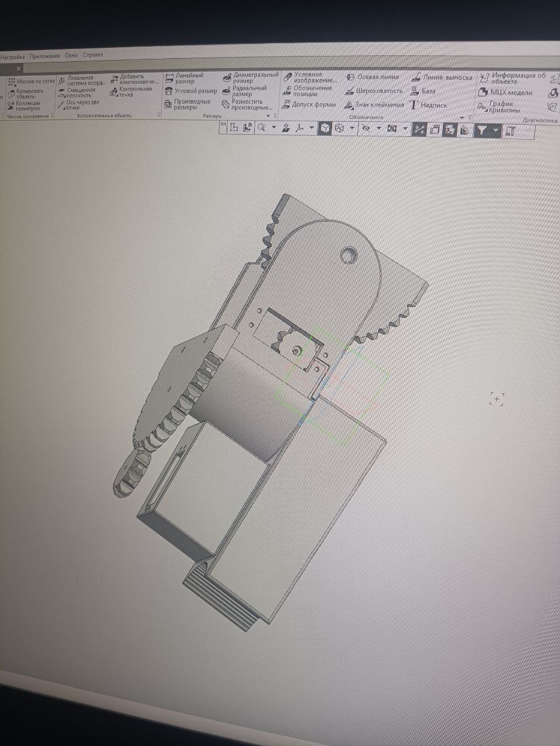Toggle wireframe display mode

pos(339,129)
